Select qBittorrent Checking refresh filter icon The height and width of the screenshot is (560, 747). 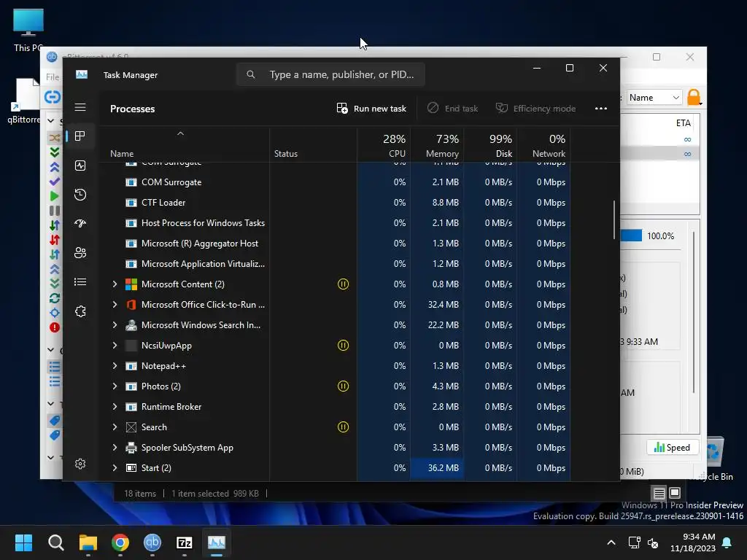[54, 298]
